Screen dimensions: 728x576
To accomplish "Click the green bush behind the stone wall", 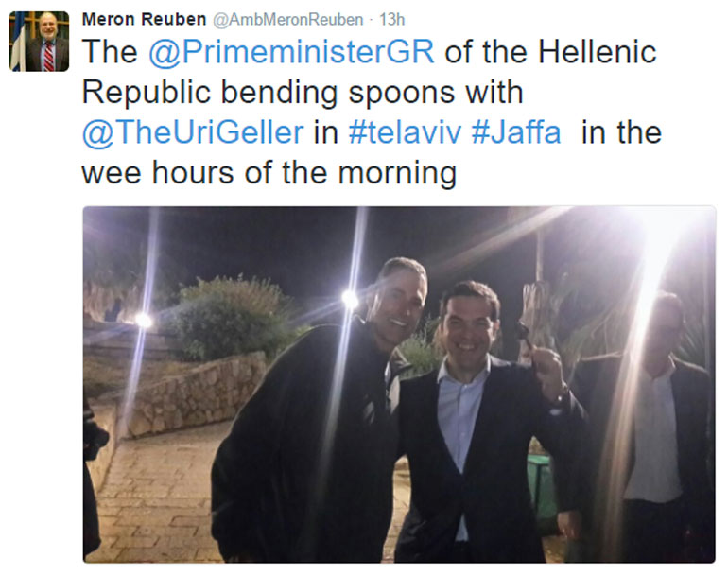I will (230, 316).
